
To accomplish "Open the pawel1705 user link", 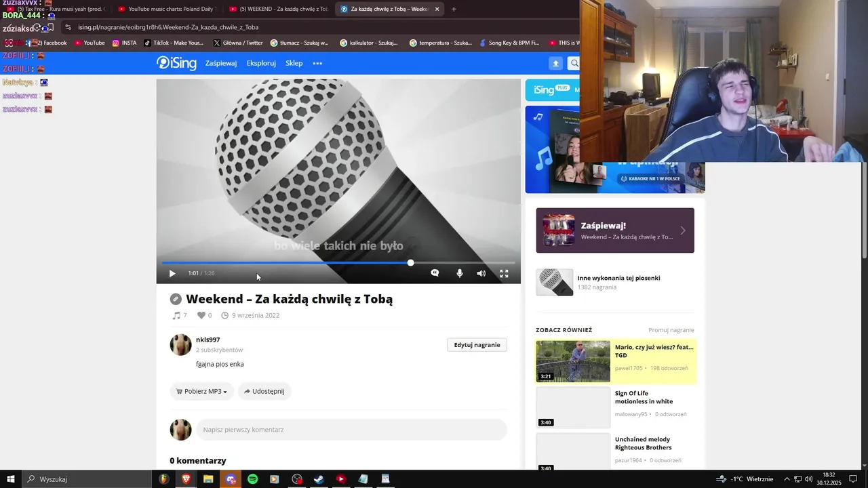I will pos(629,368).
